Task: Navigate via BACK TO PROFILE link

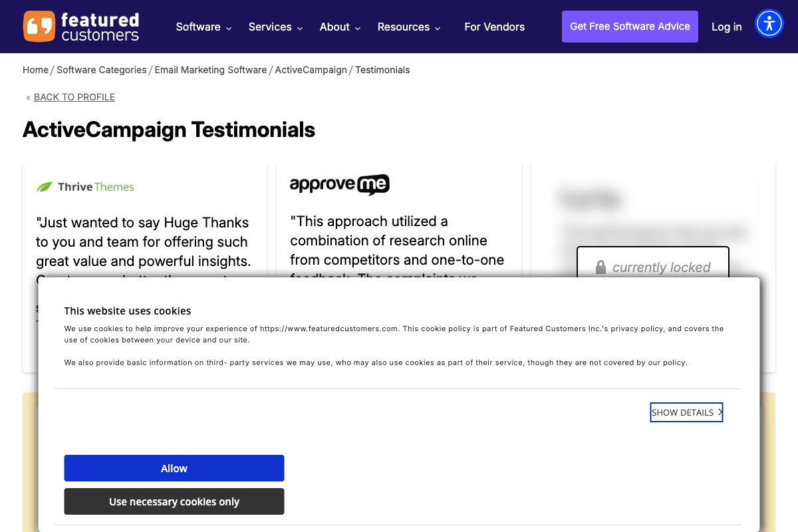Action: tap(74, 97)
